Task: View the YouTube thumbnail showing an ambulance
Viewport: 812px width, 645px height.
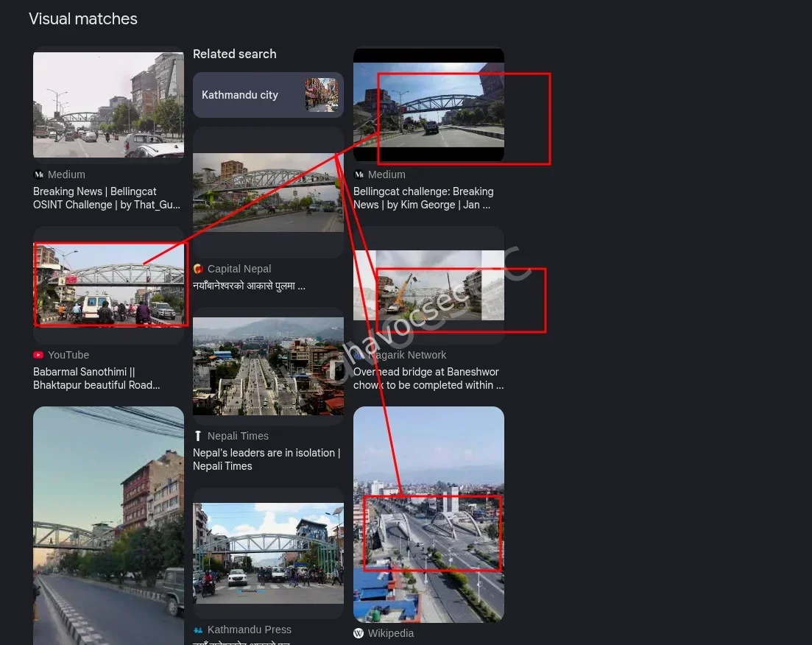Action: pos(108,284)
